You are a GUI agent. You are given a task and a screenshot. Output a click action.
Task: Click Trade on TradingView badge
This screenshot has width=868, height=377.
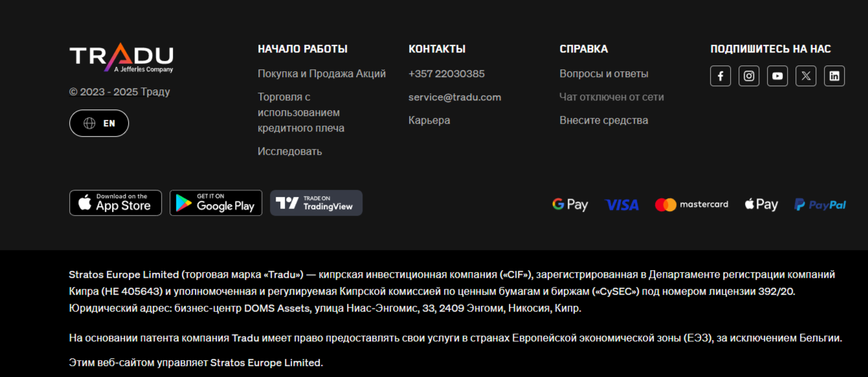click(x=316, y=203)
